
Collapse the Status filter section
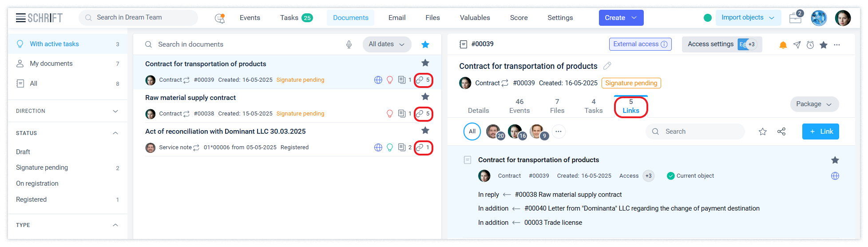point(115,133)
